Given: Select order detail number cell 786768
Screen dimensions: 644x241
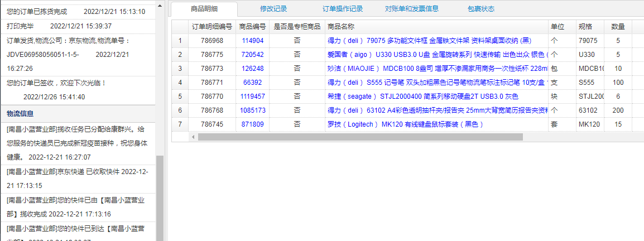Looking at the screenshot, I should (x=212, y=110).
